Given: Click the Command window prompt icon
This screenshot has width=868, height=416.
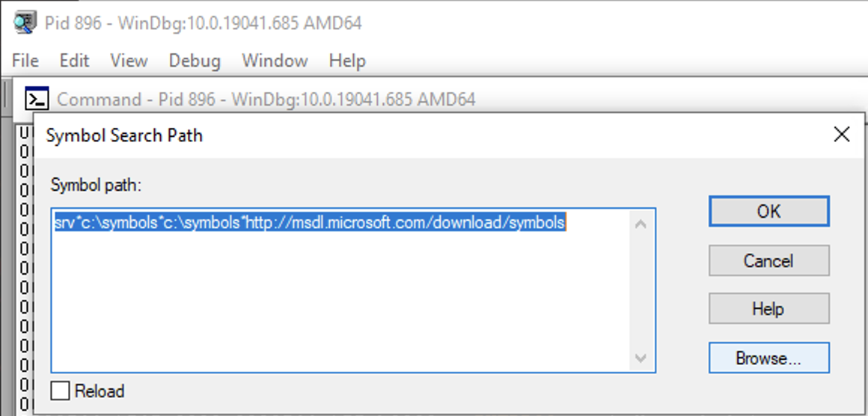Looking at the screenshot, I should point(37,99).
